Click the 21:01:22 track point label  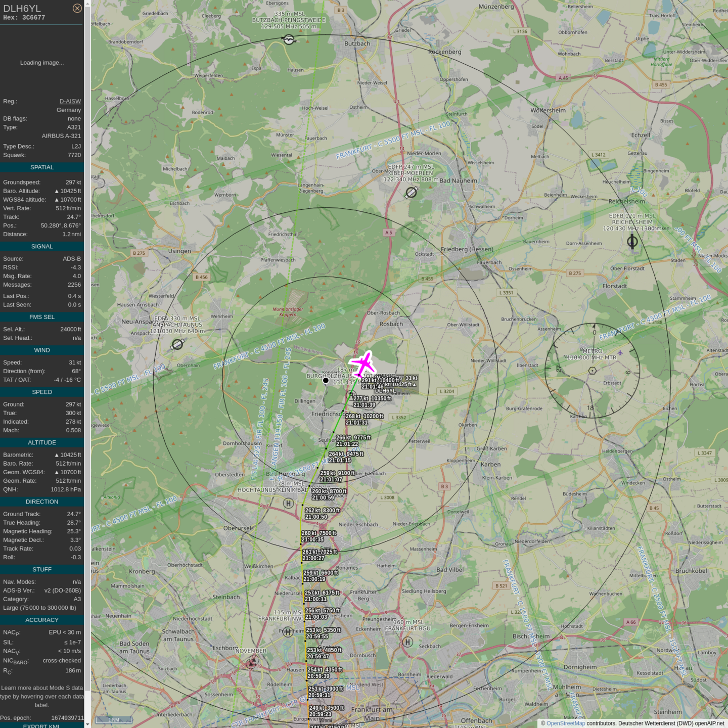[x=347, y=444]
